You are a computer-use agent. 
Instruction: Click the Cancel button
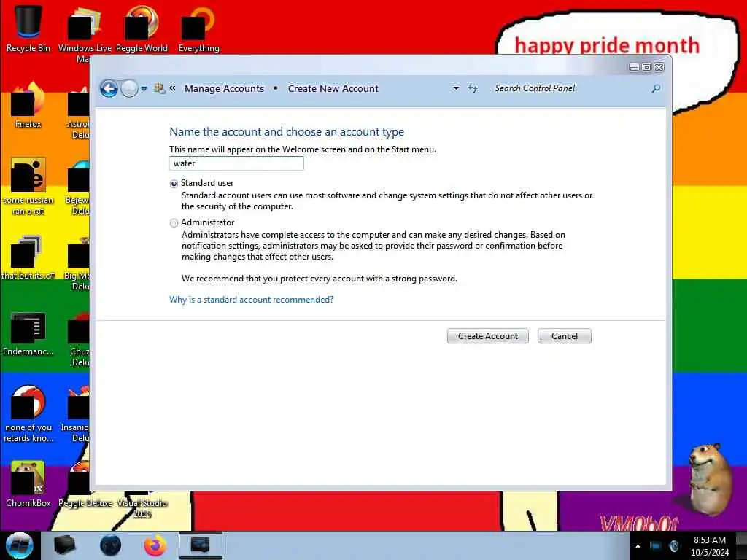pyautogui.click(x=565, y=335)
